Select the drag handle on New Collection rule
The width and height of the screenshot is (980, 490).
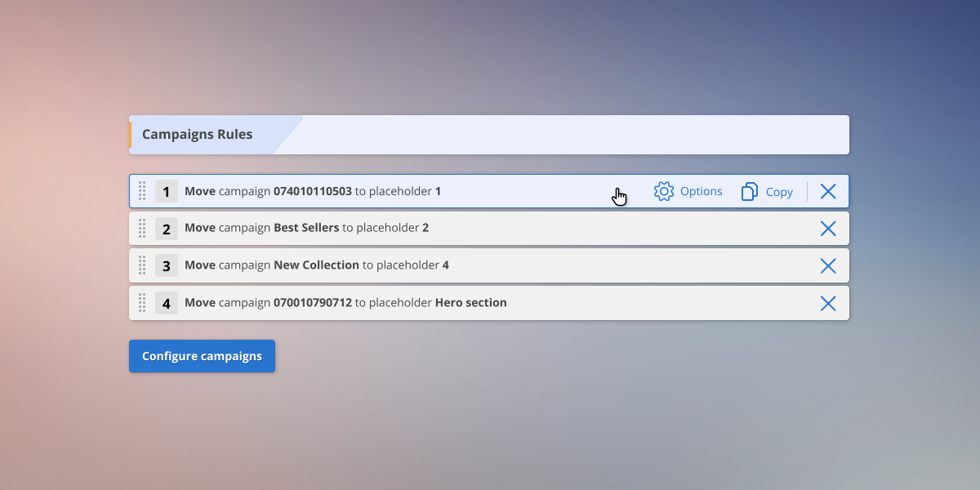click(142, 265)
